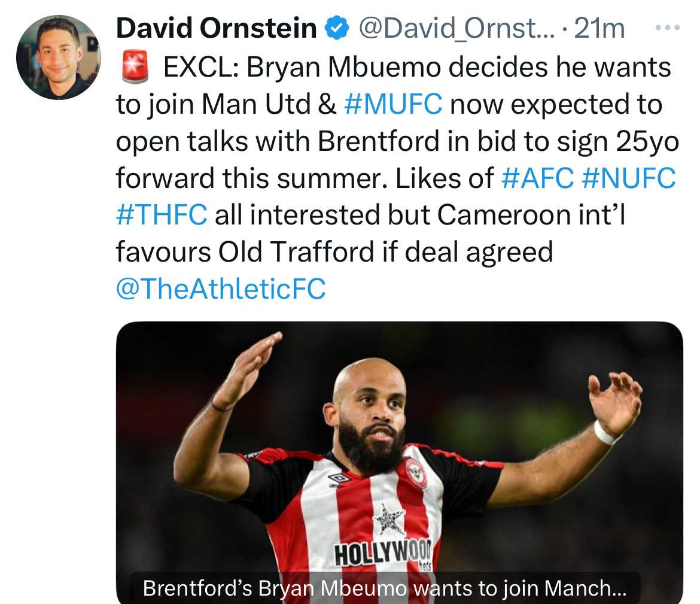Open the #THFC hashtag

coord(162,215)
